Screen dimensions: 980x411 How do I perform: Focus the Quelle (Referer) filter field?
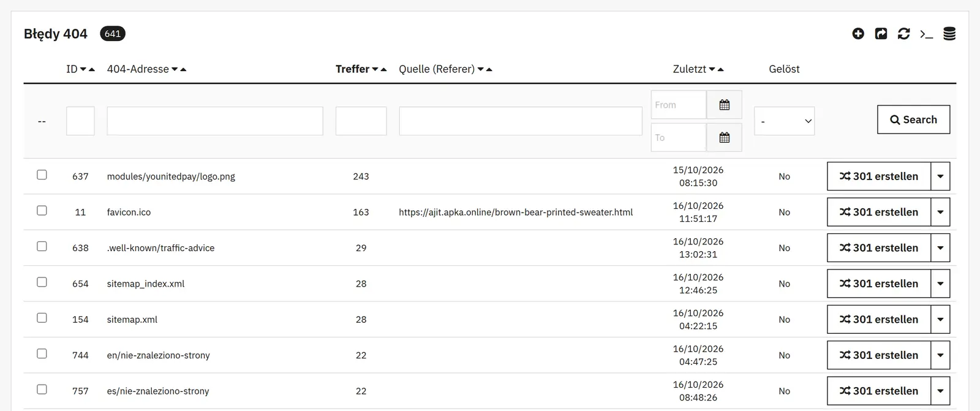(521, 121)
